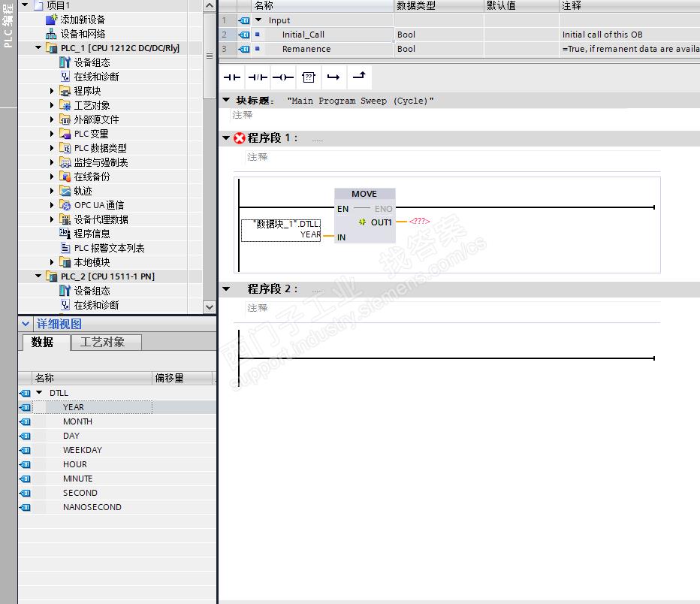Collapse the Input interface section
The width and height of the screenshot is (700, 604).
coord(258,20)
